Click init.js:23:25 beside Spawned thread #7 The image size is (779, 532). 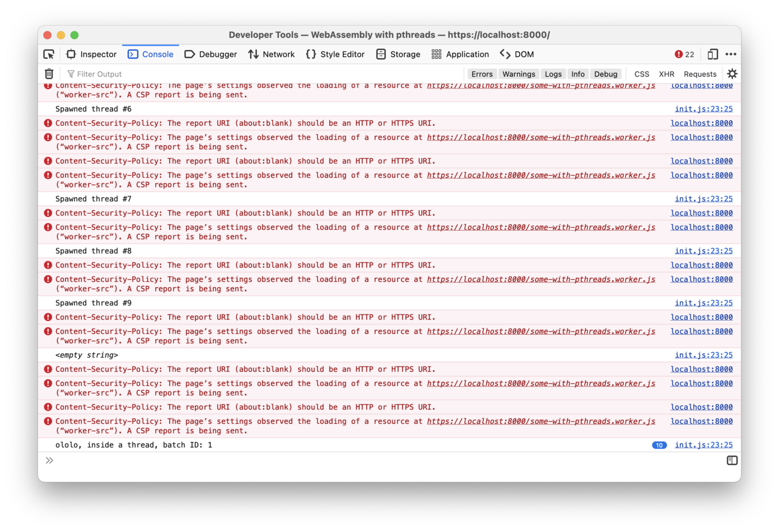click(703, 198)
